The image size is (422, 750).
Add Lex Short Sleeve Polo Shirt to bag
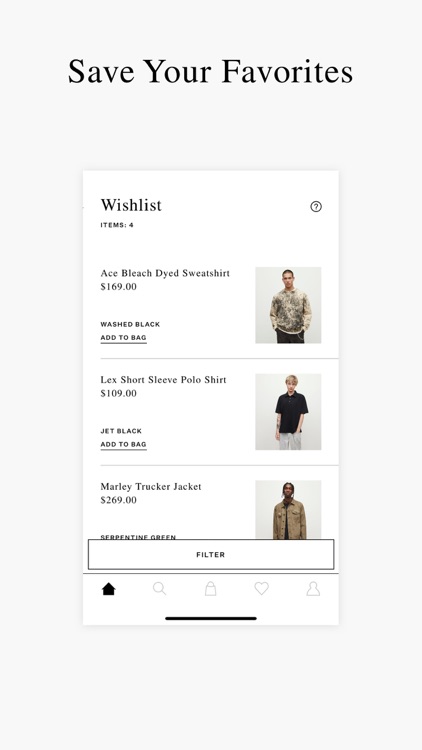click(x=123, y=444)
